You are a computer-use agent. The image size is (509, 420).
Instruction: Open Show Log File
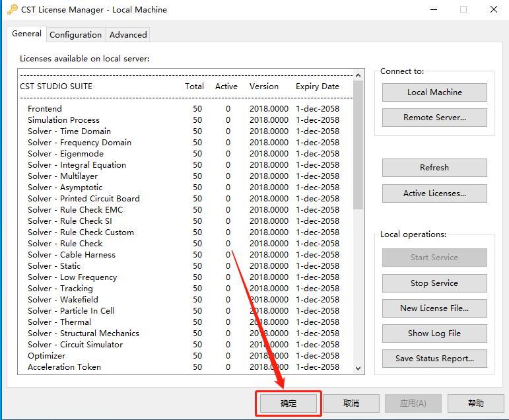click(434, 333)
